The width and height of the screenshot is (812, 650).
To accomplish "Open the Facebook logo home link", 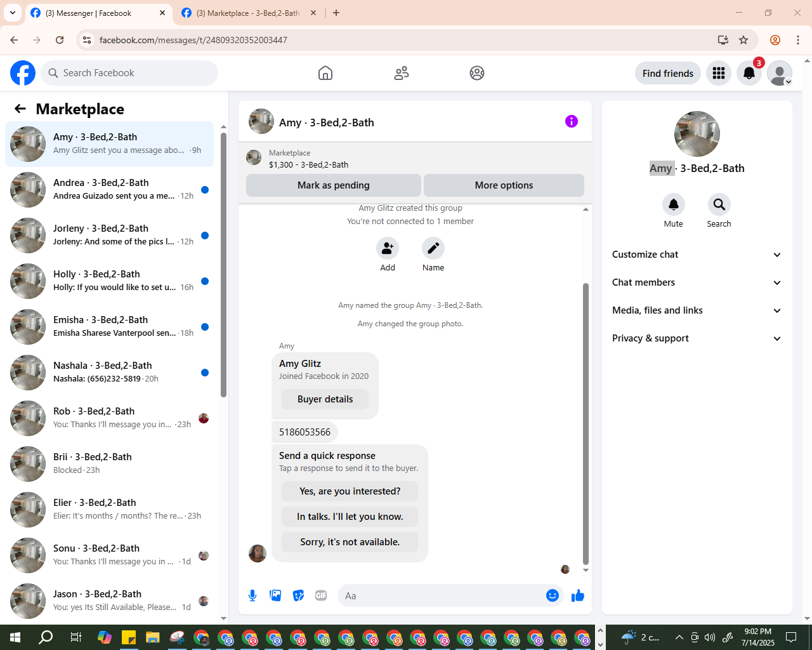I will click(23, 73).
